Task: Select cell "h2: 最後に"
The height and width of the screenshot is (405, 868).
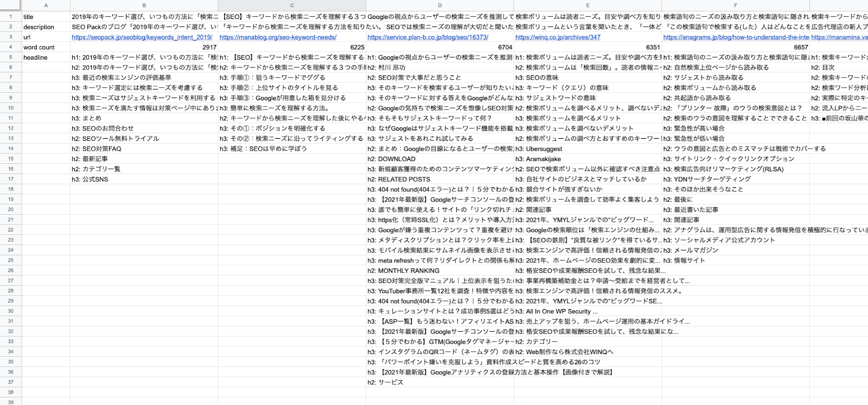Action: tap(736, 200)
